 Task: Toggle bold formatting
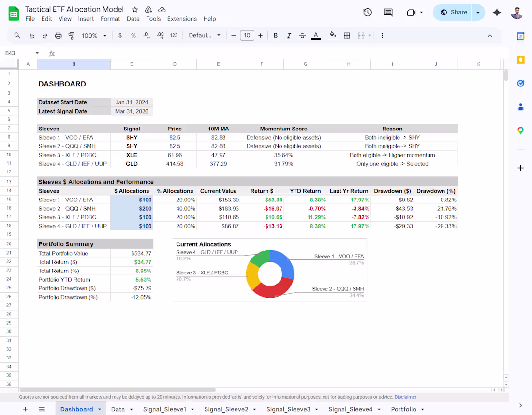click(x=275, y=35)
